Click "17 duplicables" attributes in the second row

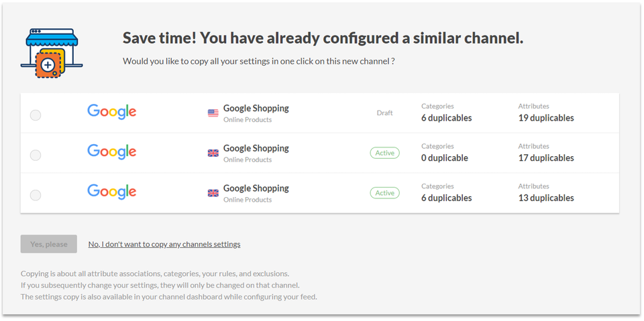click(545, 158)
